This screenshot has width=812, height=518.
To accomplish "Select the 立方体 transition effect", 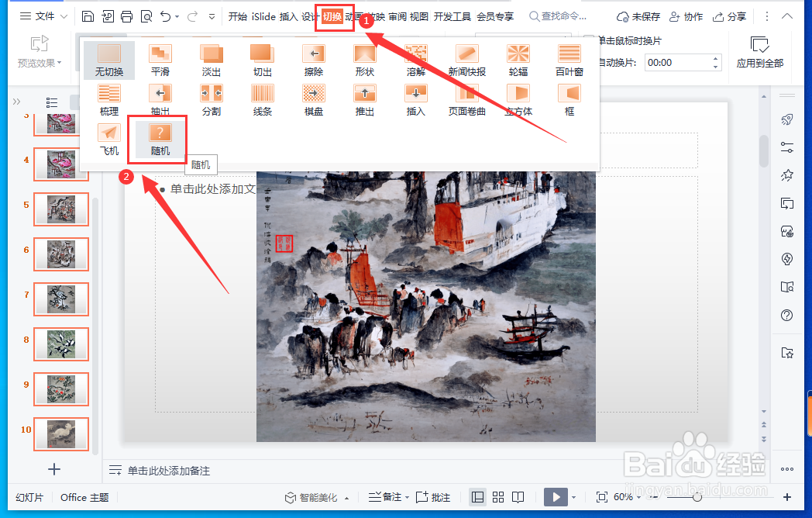I will coord(518,100).
